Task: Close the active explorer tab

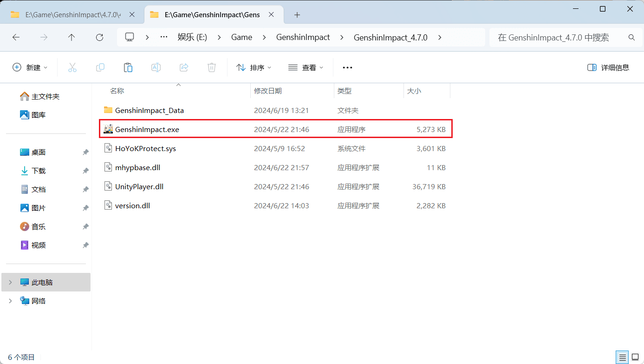Action: tap(272, 15)
